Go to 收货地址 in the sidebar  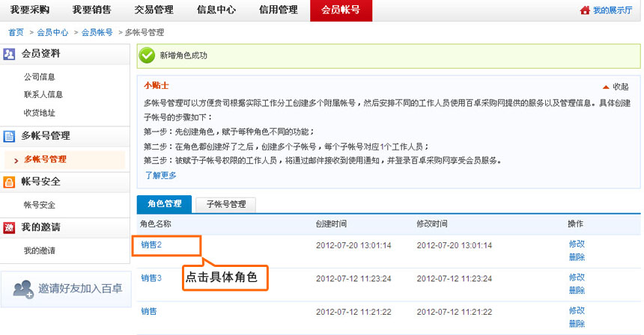pos(40,113)
